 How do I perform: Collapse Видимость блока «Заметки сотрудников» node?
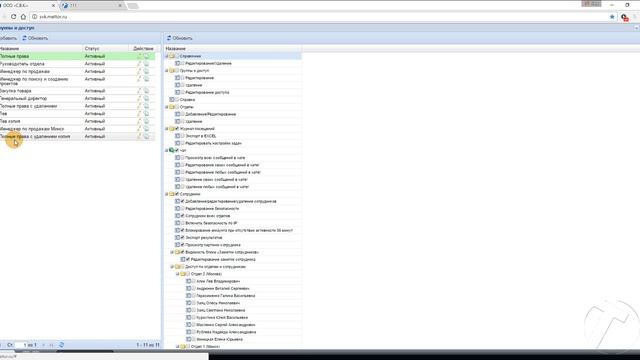[x=172, y=252]
